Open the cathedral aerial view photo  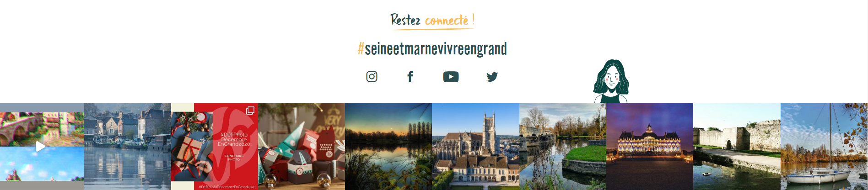coord(475,146)
